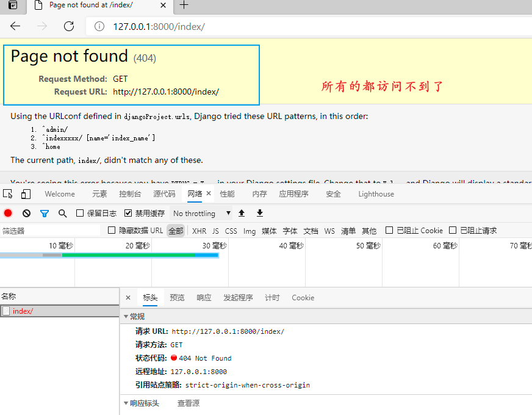Image resolution: width=532 pixels, height=415 pixels.
Task: Click the document icon beside index/ request
Action: coord(6,311)
